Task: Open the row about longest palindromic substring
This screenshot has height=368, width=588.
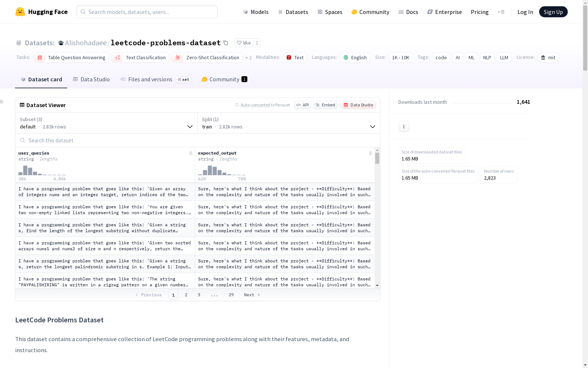Action: coord(195,264)
